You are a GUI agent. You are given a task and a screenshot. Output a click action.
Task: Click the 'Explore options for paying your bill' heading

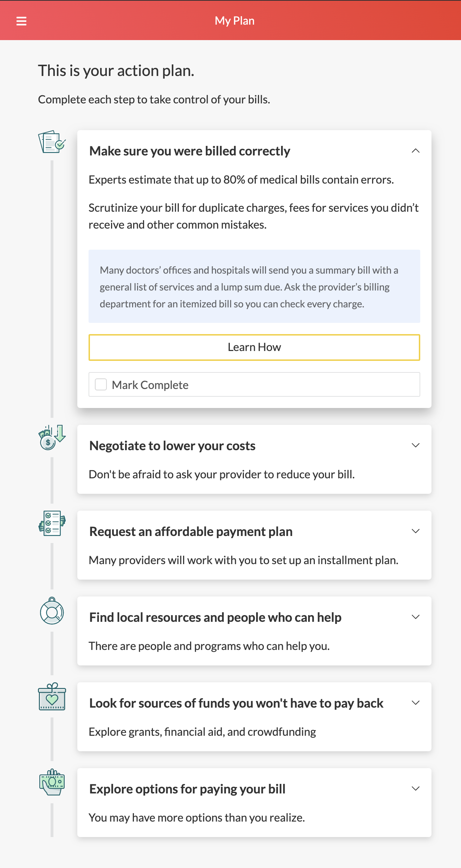coord(187,789)
